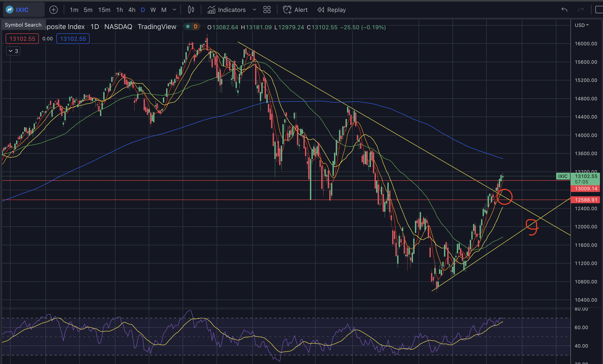
Task: Start Replay mode with rewind icon
Action: pyautogui.click(x=321, y=10)
